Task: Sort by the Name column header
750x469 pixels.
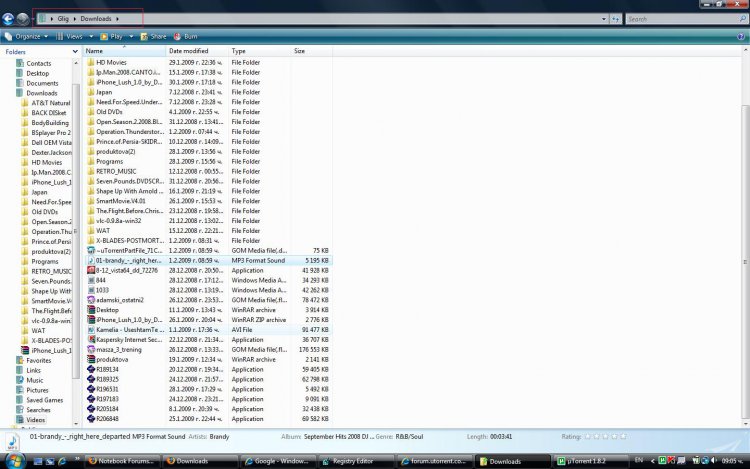Action: click(124, 51)
